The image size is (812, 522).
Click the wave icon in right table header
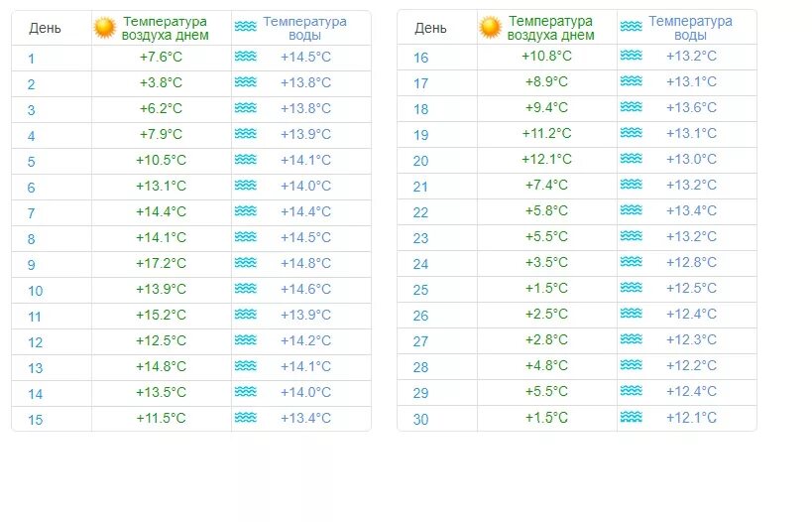tap(632, 26)
